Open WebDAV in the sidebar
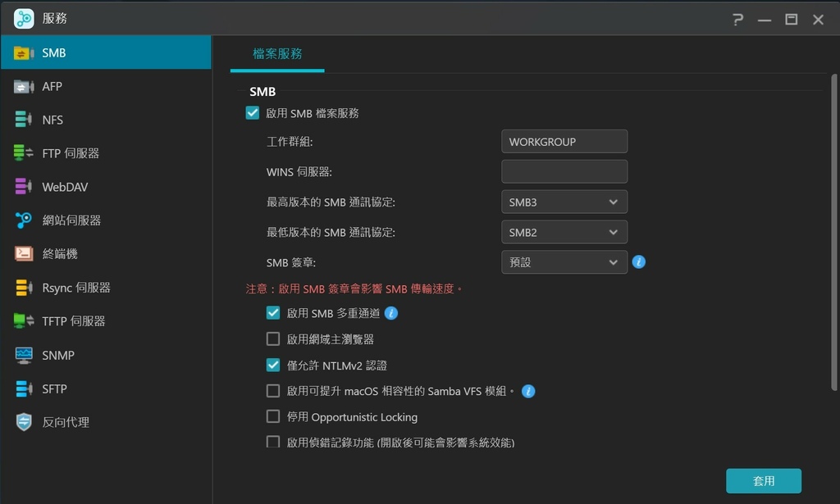Image resolution: width=840 pixels, height=504 pixels. pos(106,187)
